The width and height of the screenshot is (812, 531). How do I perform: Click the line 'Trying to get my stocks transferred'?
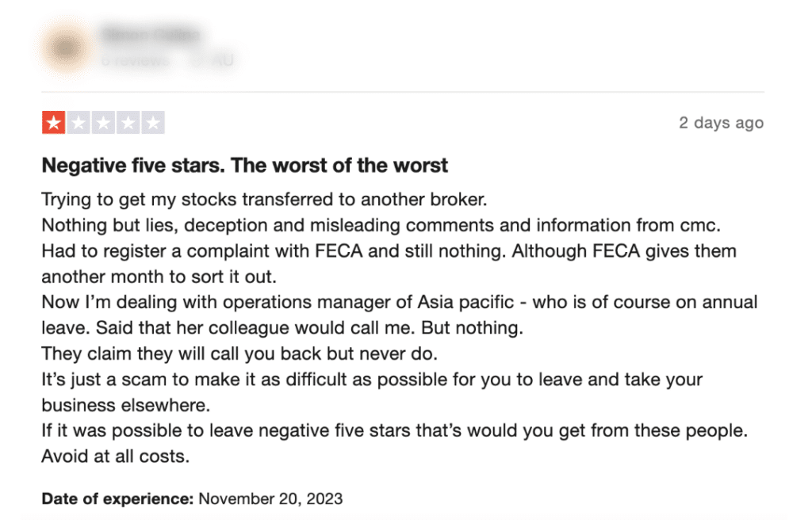pos(264,199)
